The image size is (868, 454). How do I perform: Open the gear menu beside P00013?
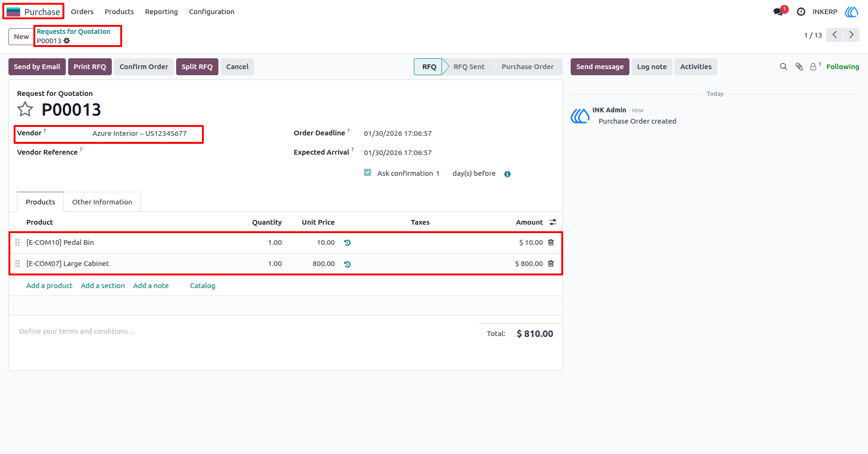point(67,41)
